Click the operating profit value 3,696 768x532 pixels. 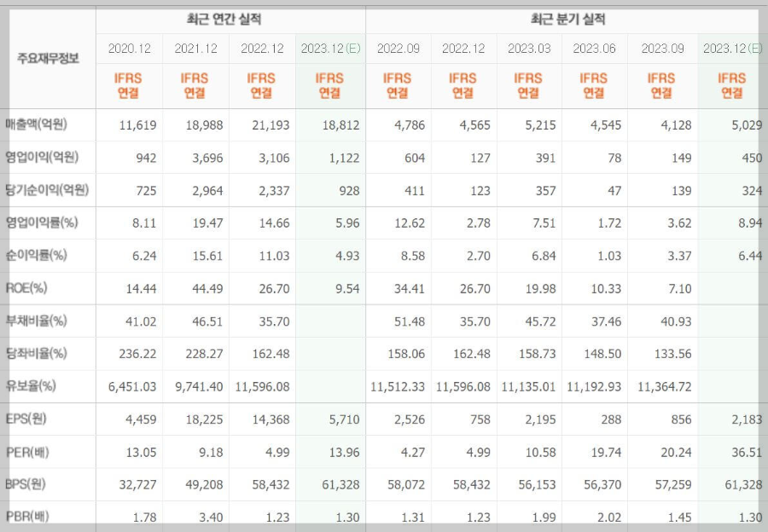click(x=207, y=158)
